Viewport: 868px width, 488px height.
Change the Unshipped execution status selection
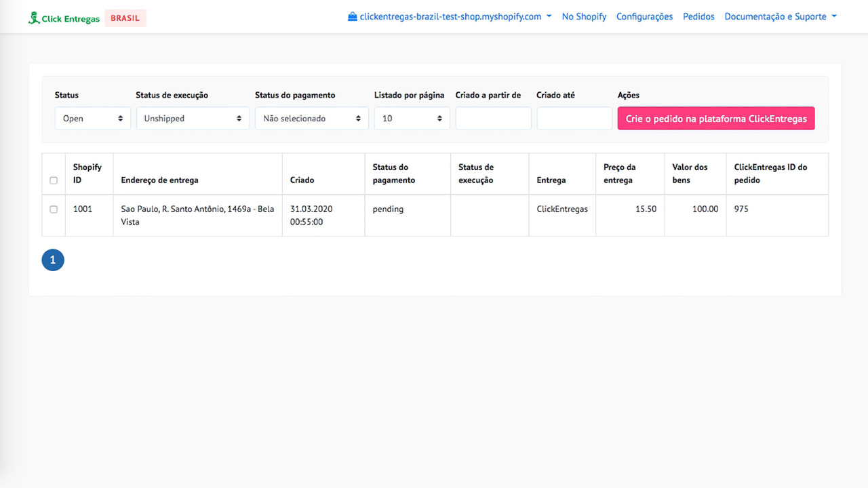pos(193,118)
